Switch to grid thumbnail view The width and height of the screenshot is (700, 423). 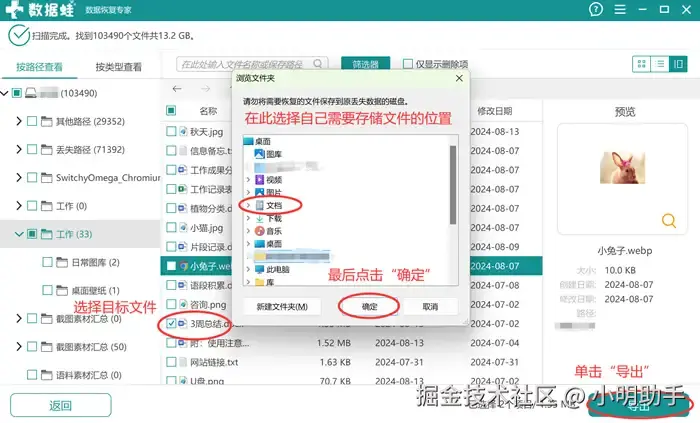click(x=642, y=64)
